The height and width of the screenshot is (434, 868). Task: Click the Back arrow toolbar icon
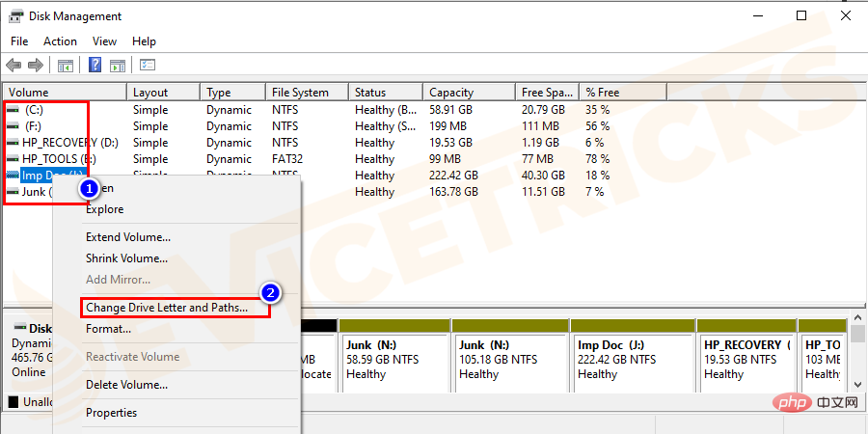click(x=14, y=66)
